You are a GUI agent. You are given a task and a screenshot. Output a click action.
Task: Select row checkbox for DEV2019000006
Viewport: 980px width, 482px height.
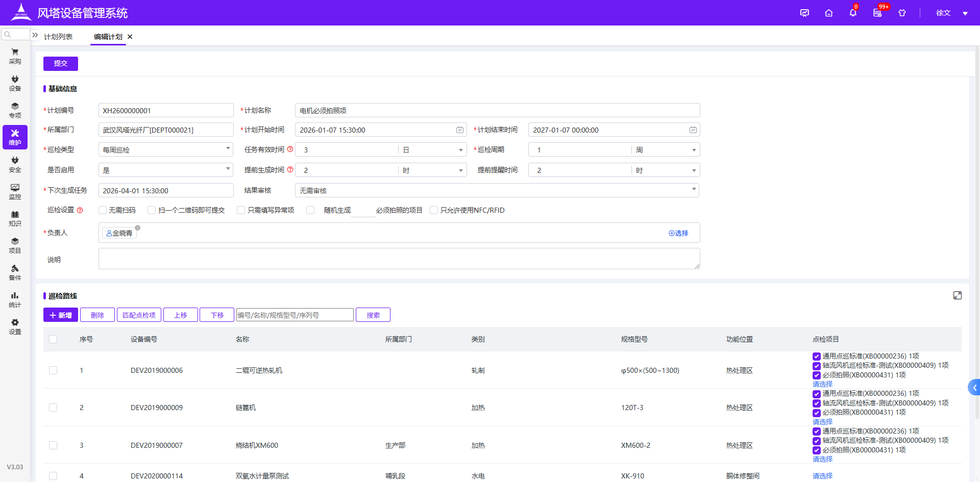tap(53, 370)
